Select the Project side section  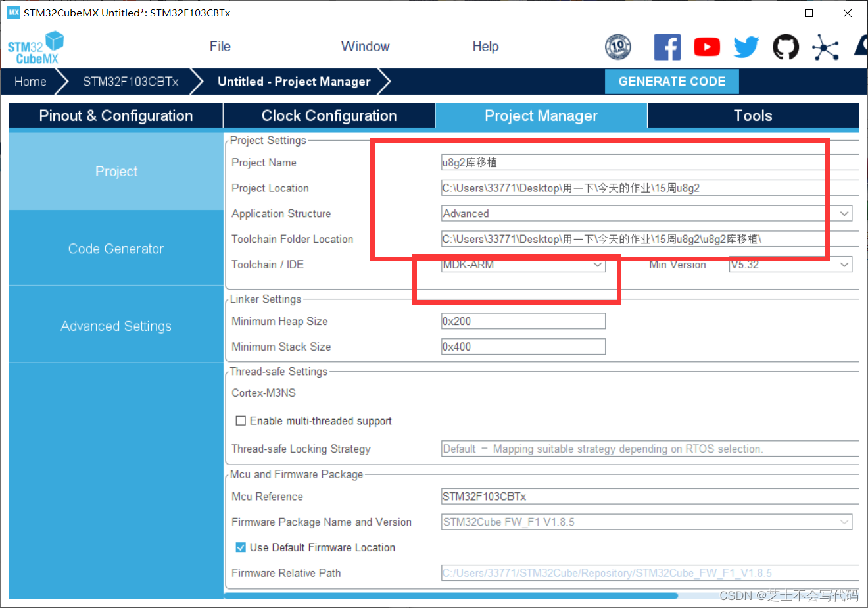(x=116, y=171)
